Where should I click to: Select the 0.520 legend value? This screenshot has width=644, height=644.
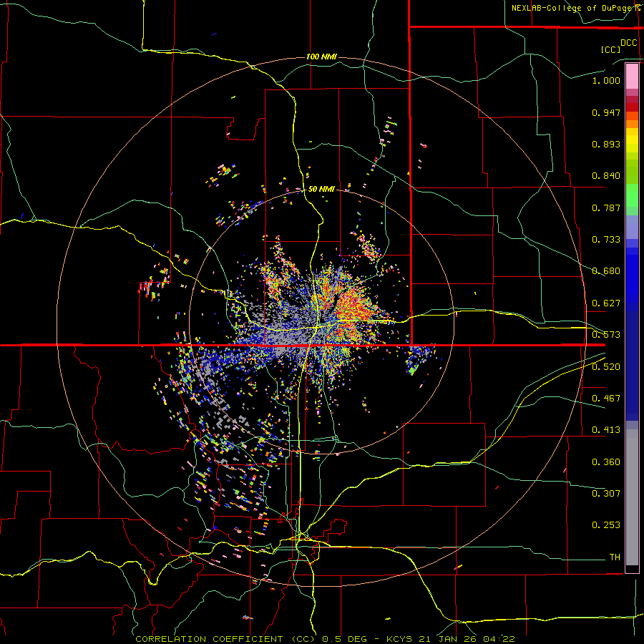606,367
